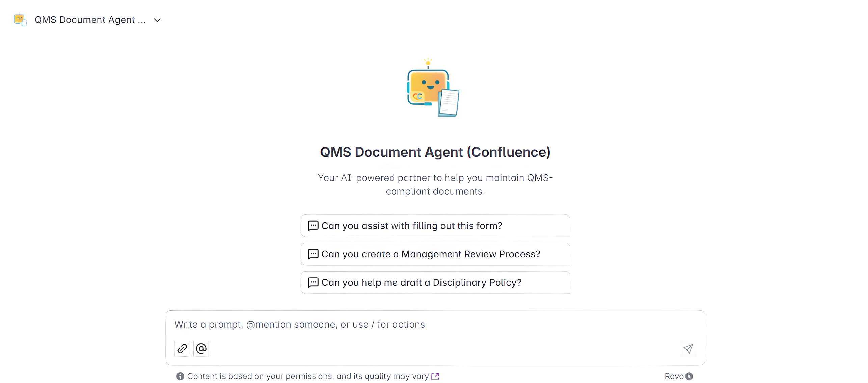Click the info icon in the footer disclaimer
868x383 pixels.
[x=180, y=376]
